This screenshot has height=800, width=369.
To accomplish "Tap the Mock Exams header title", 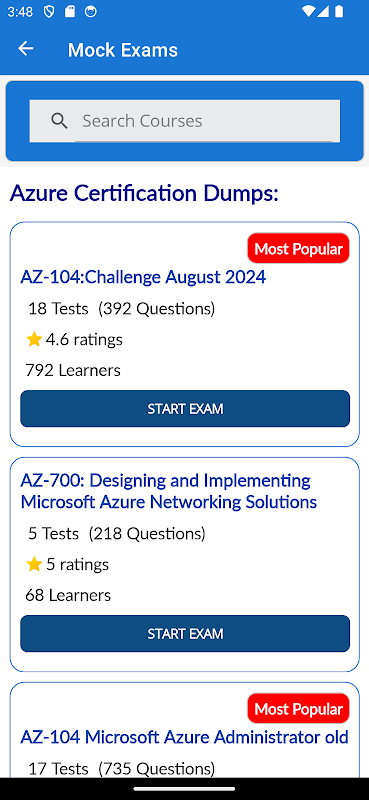I will click(x=123, y=49).
